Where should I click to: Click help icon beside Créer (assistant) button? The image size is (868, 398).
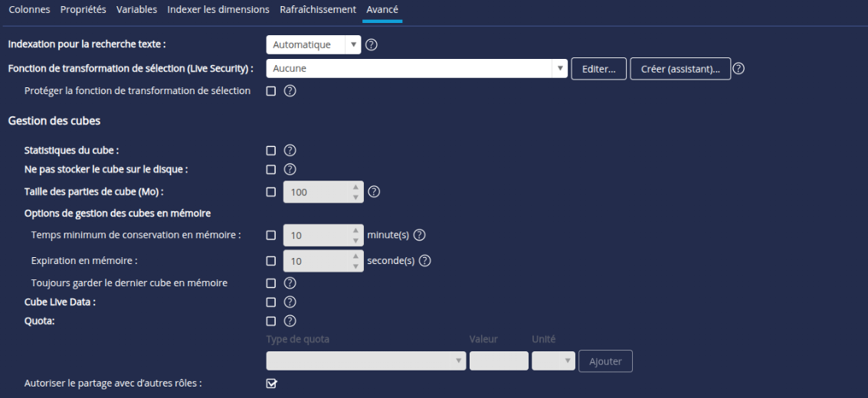[x=739, y=69]
